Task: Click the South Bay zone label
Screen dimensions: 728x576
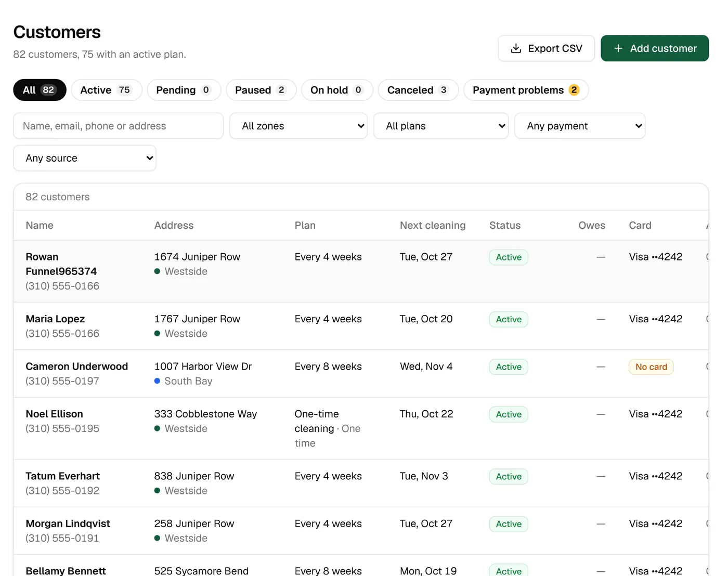Action: [188, 381]
